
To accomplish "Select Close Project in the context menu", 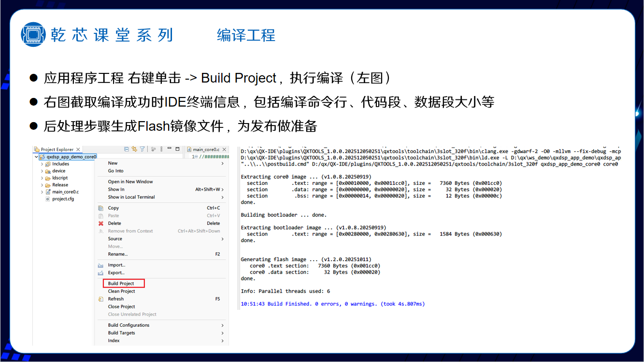I will (x=121, y=306).
